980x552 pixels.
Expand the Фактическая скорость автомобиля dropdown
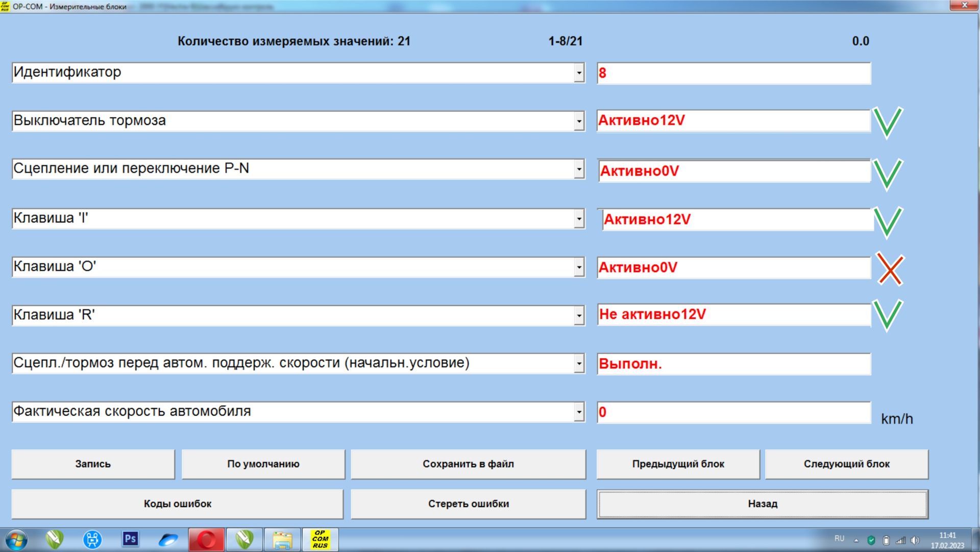click(579, 412)
